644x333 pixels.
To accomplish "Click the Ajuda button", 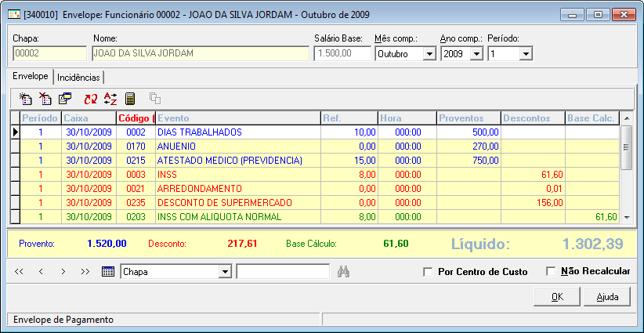I will [x=607, y=297].
